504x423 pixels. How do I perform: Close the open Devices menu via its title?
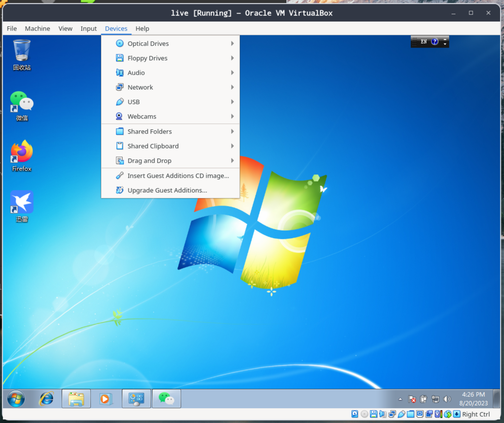pyautogui.click(x=116, y=29)
